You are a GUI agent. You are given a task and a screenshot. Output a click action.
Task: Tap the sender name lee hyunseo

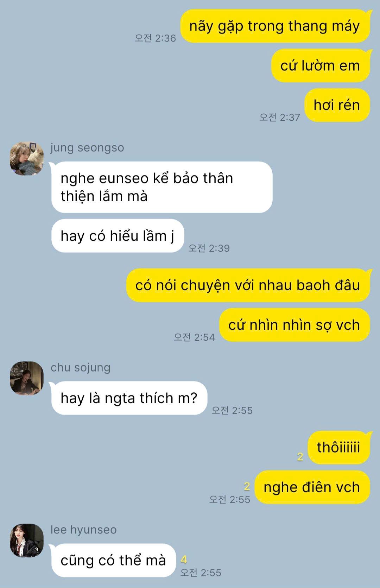click(x=84, y=530)
